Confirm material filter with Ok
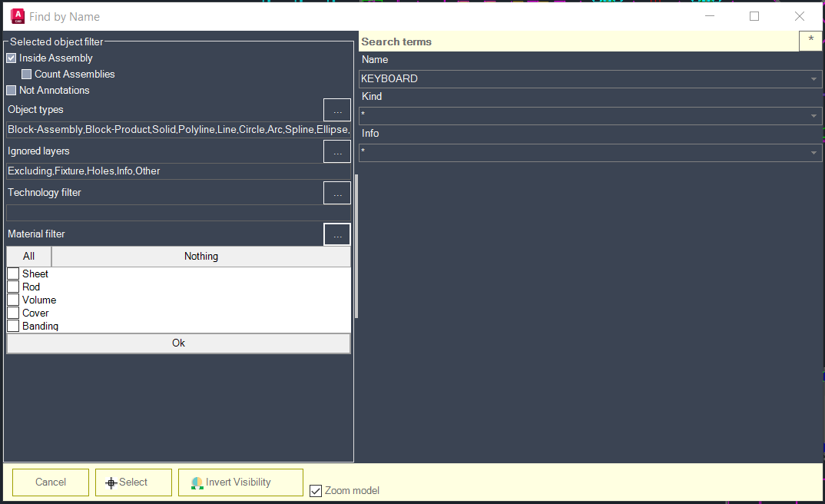The width and height of the screenshot is (825, 504). [178, 343]
